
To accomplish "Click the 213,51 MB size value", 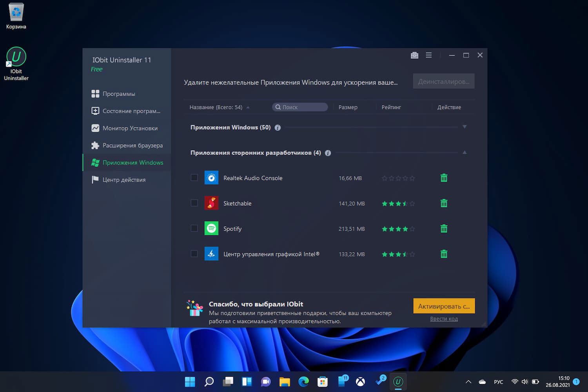I will point(352,229).
